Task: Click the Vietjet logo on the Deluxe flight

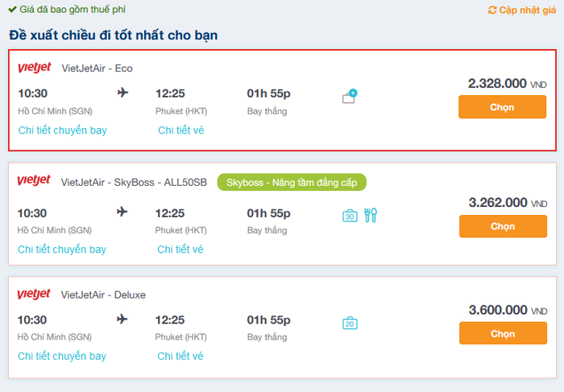Action: (34, 294)
